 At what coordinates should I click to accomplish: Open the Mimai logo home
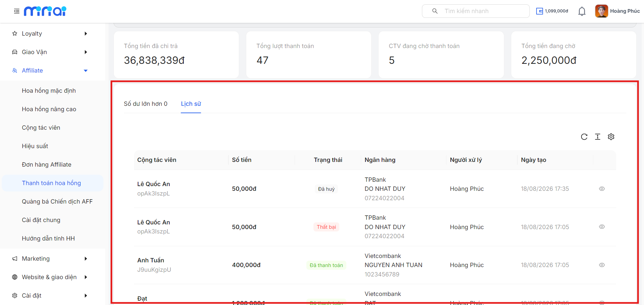(x=45, y=11)
